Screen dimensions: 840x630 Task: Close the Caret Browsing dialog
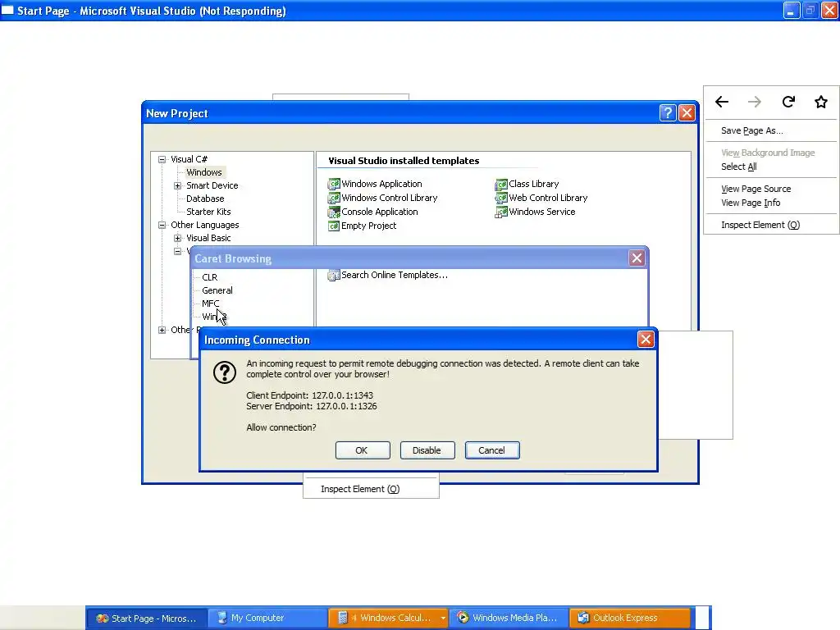click(x=637, y=258)
